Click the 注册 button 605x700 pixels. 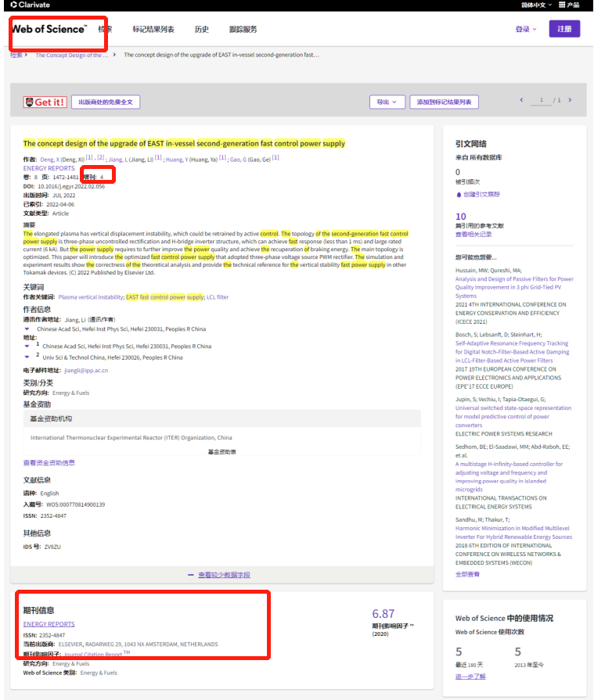564,29
